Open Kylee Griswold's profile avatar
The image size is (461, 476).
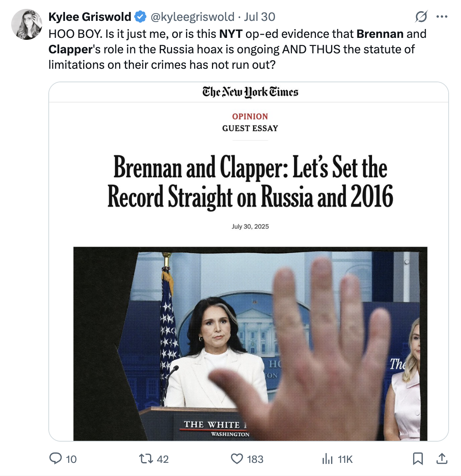(26, 24)
